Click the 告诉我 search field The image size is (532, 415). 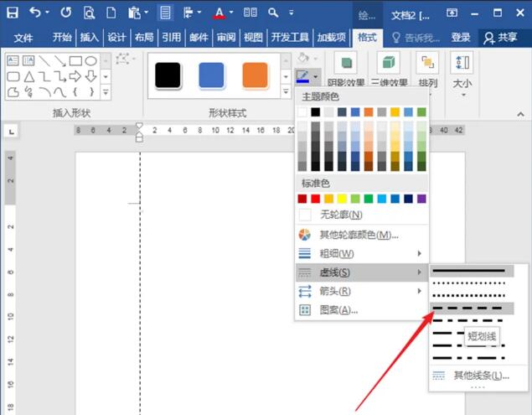point(416,38)
